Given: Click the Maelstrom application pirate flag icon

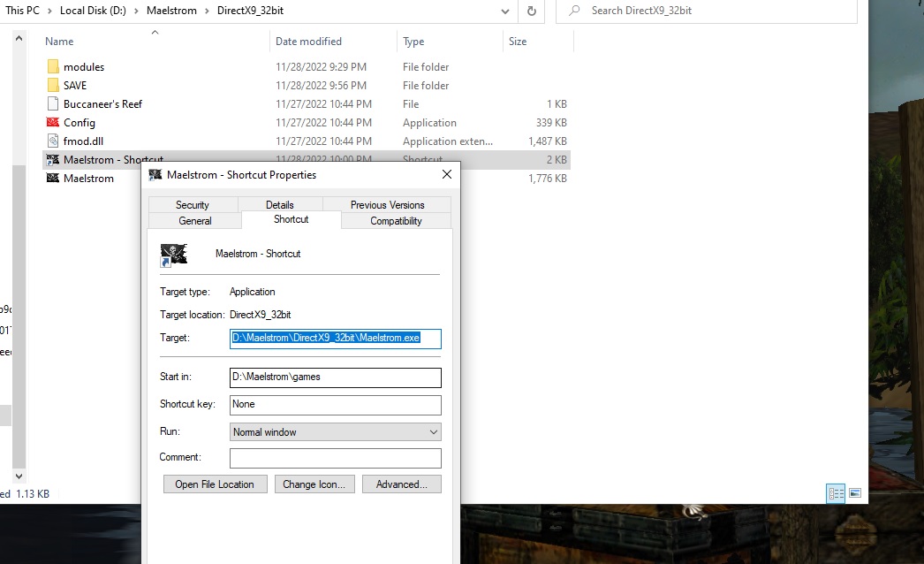Looking at the screenshot, I should 53,178.
